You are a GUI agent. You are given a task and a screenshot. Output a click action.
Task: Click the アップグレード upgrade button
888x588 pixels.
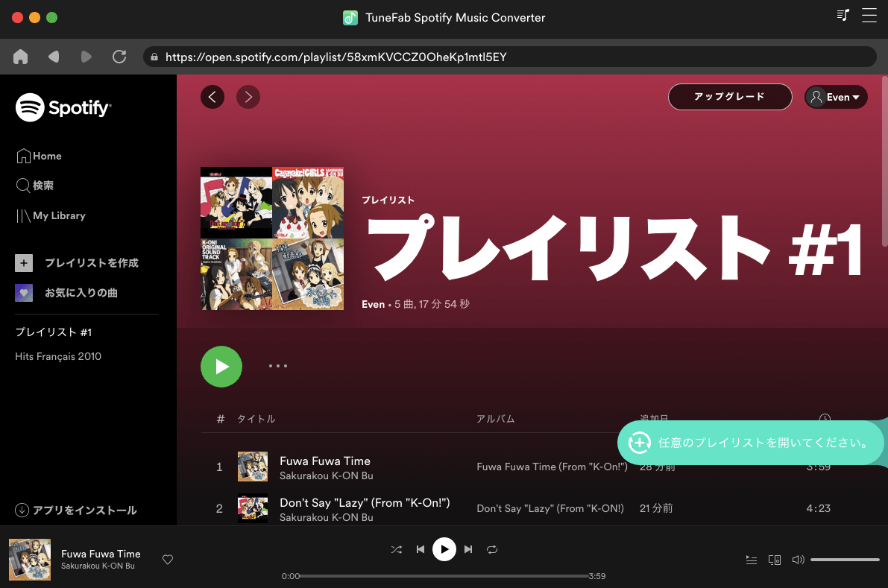729,97
